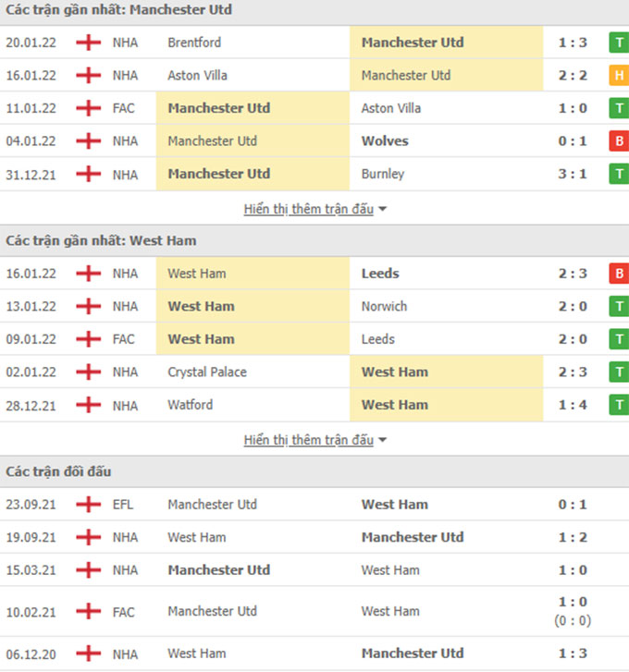Expand more West Ham matches via Hiển thị thêm trận đấu
The width and height of the screenshot is (629, 672).
tap(314, 440)
